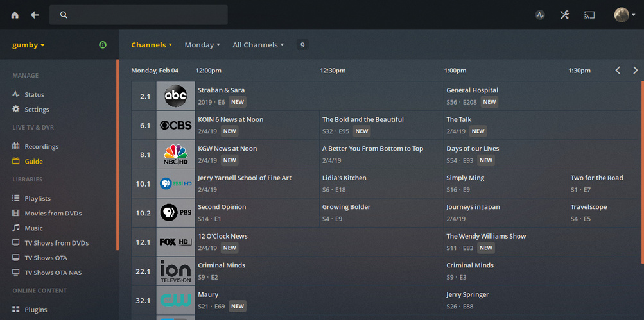The height and width of the screenshot is (320, 644).
Task: Select the Maury program
Action: [319, 300]
